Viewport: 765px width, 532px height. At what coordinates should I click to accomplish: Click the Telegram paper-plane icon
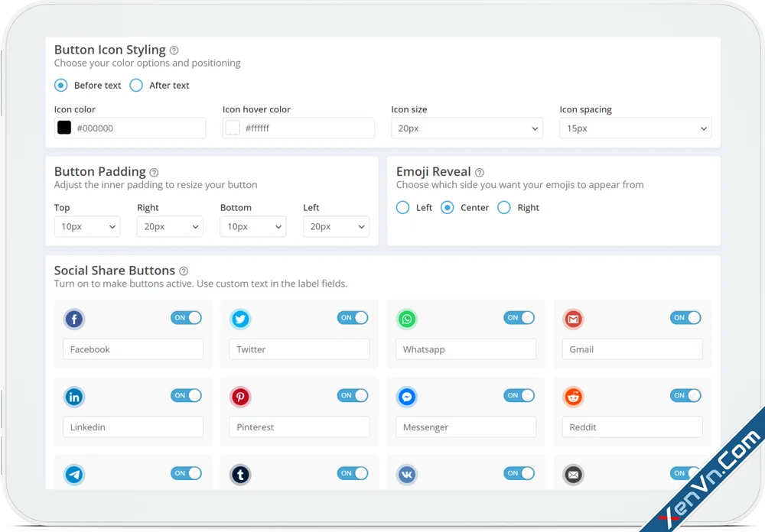(x=74, y=475)
